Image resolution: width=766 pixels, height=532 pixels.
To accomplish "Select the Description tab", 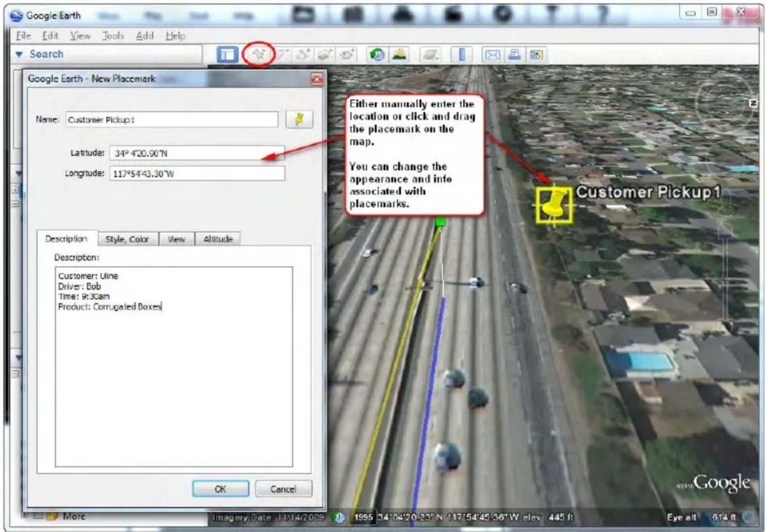I will pos(67,238).
